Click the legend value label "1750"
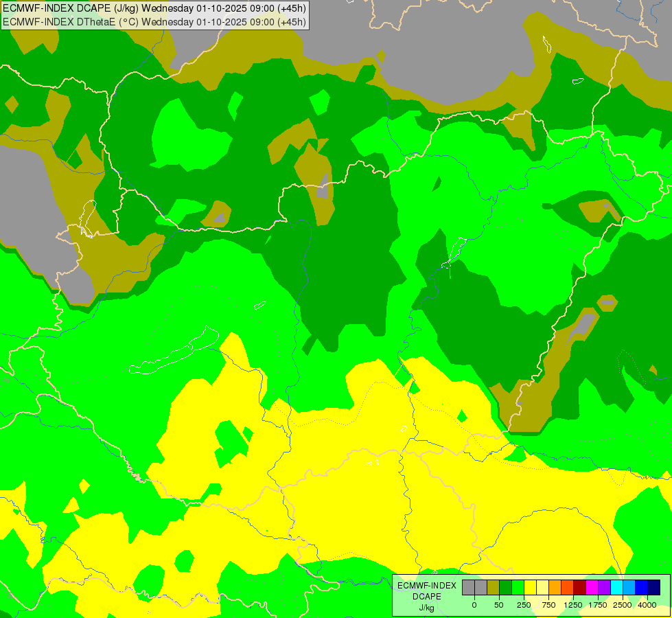 click(598, 605)
